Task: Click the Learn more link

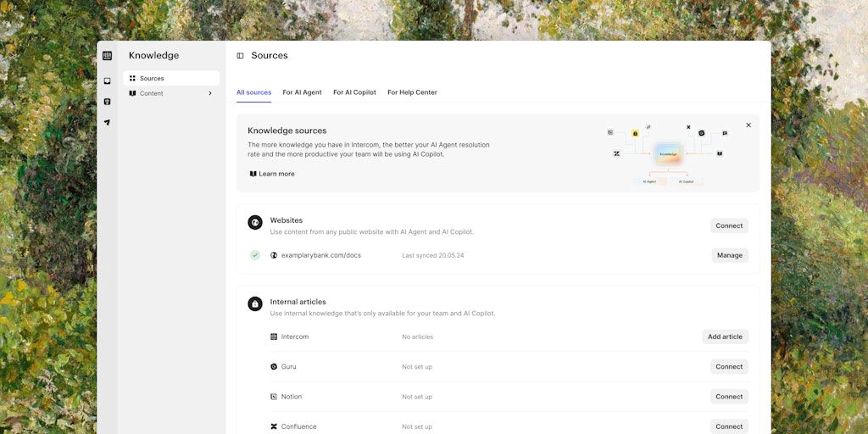Action: coord(272,174)
